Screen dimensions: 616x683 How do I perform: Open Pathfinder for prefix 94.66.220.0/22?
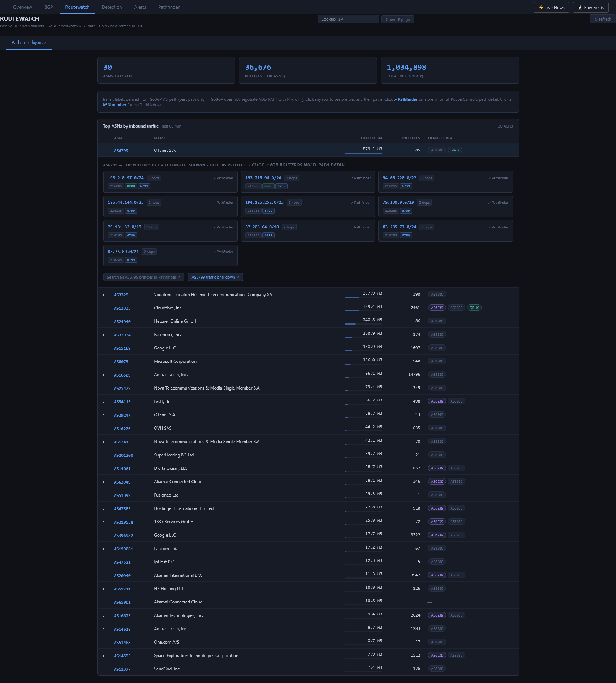[x=498, y=178]
